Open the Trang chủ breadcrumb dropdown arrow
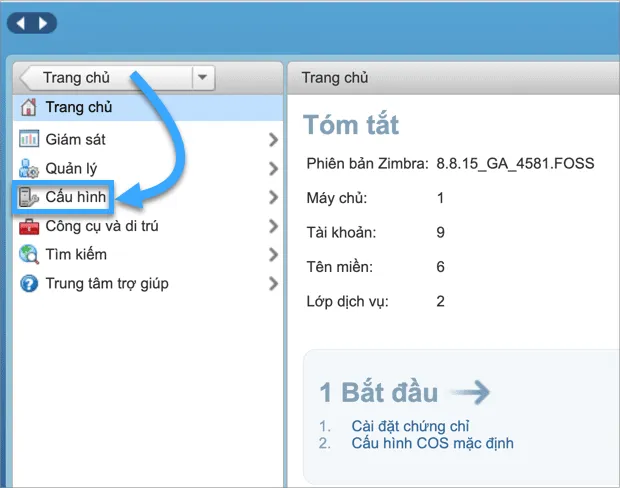 203,77
